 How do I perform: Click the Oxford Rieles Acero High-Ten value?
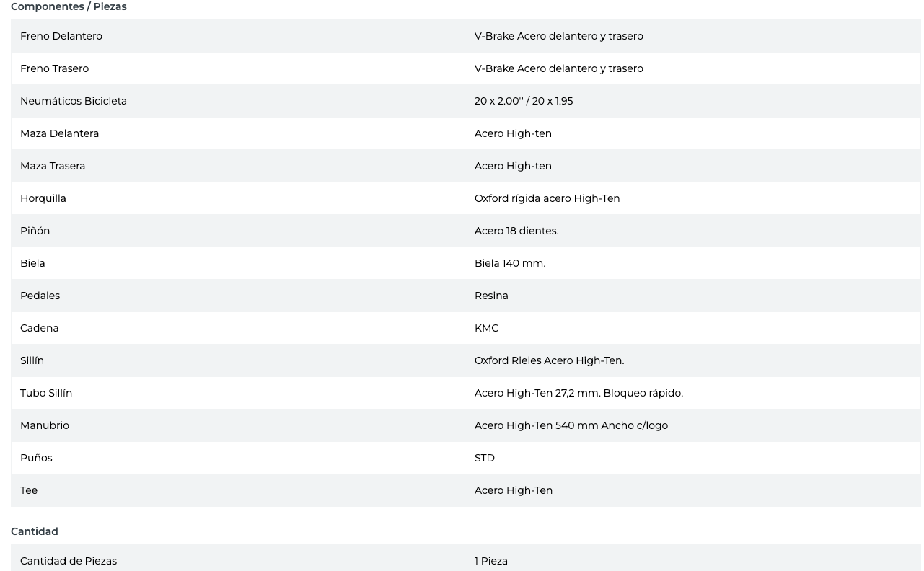pos(549,360)
